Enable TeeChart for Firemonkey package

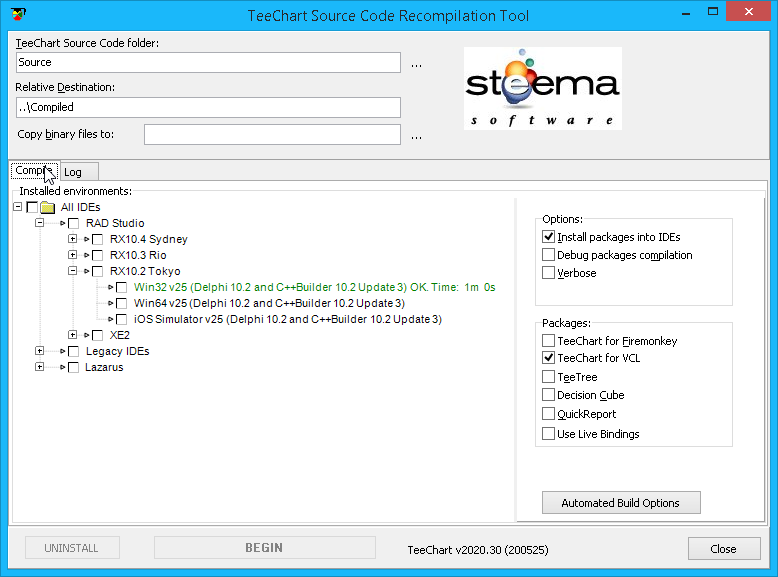pos(548,340)
